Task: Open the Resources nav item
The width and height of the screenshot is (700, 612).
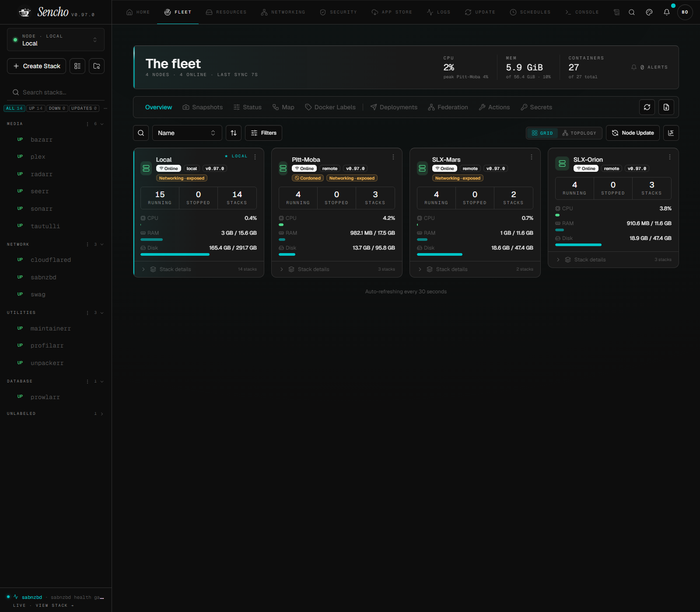Action: pos(226,12)
